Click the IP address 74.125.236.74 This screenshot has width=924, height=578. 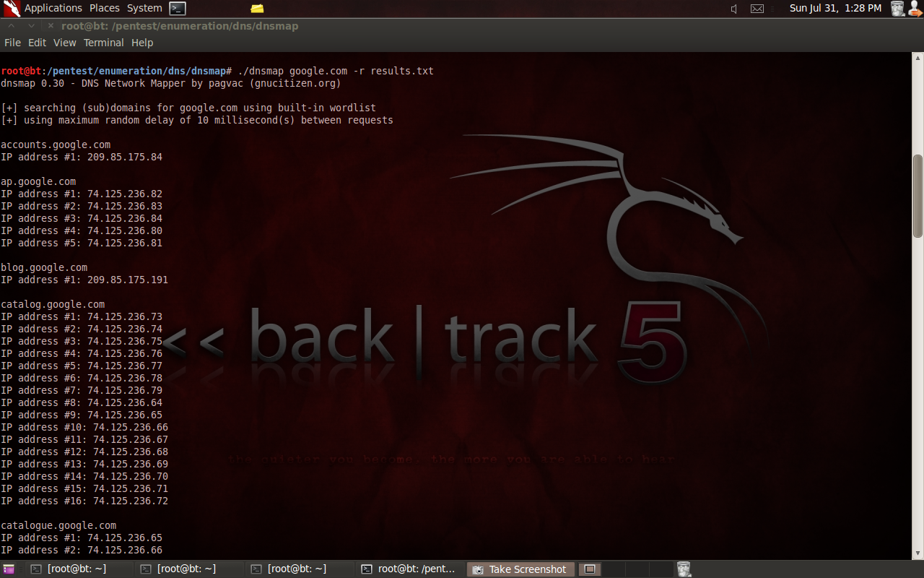(125, 329)
